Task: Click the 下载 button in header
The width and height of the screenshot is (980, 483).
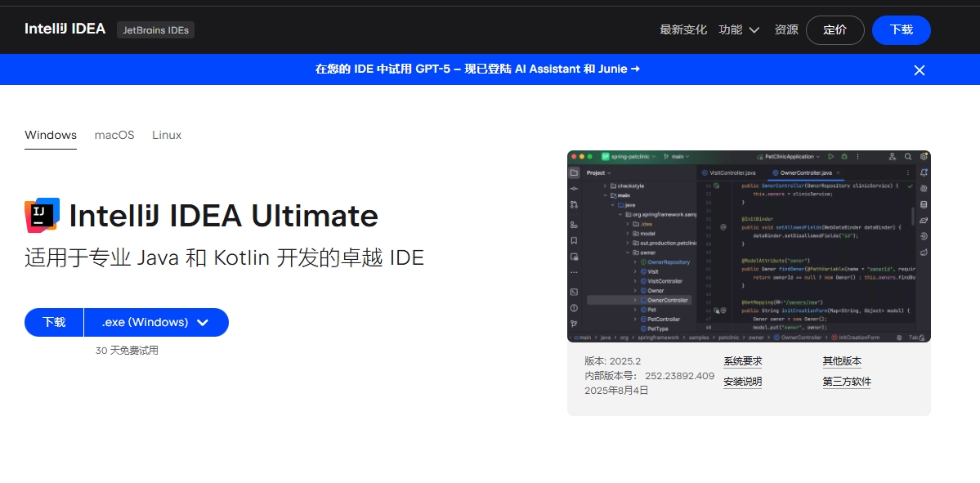Action: click(x=902, y=30)
